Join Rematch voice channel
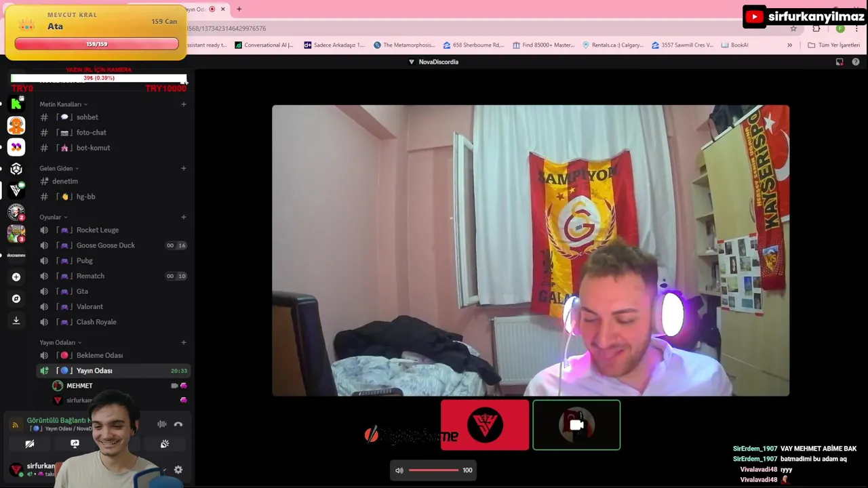This screenshot has width=868, height=488. pos(113,276)
